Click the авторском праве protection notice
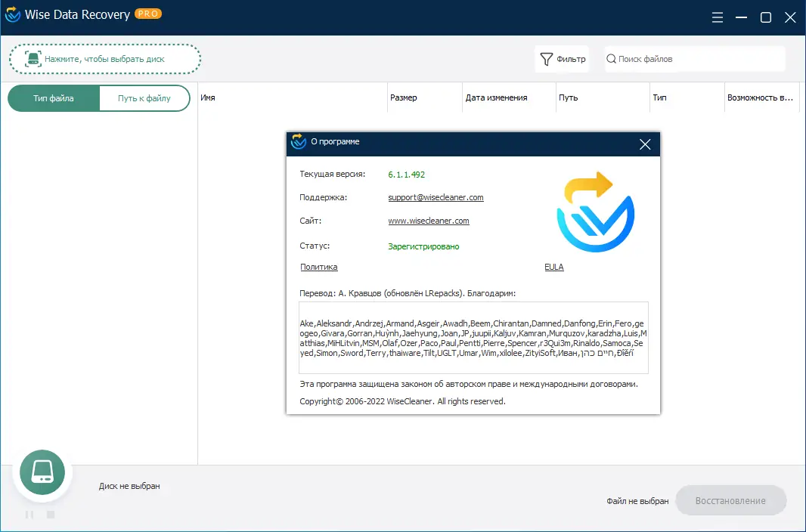The image size is (806, 532). [x=469, y=384]
